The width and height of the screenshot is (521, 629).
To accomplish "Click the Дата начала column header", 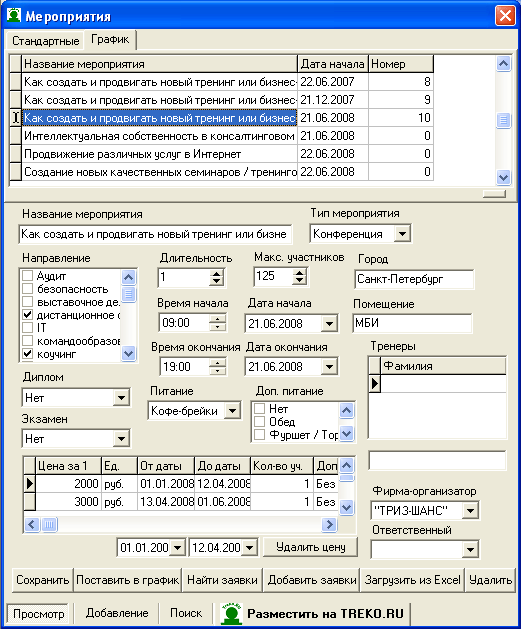I will (333, 64).
